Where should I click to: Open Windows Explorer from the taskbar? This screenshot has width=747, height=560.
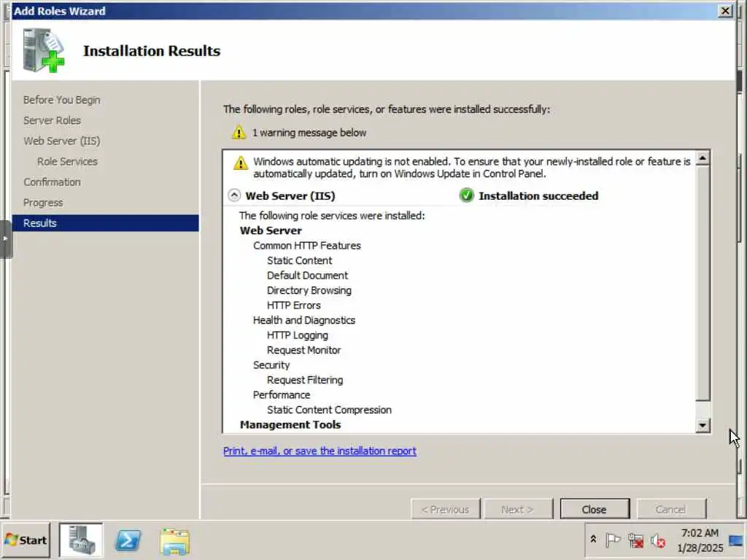175,542
